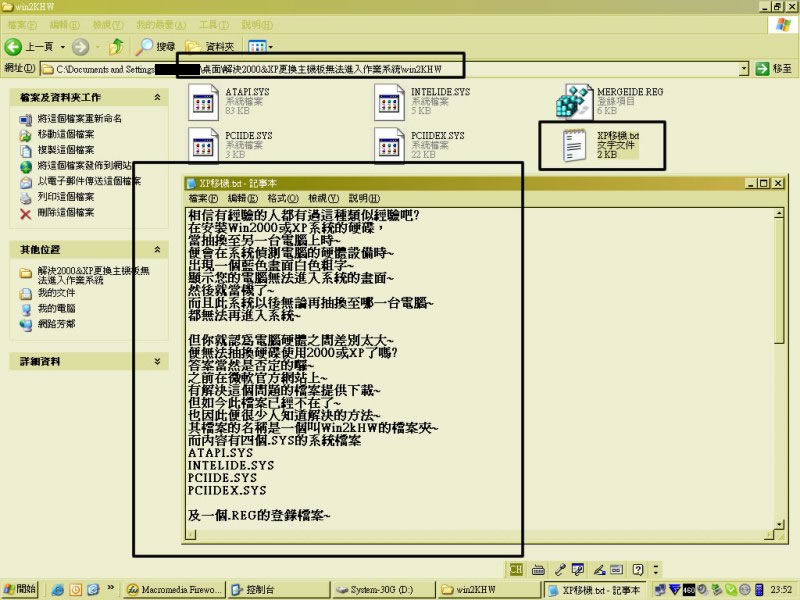This screenshot has width=800, height=600.
Task: Open the back history dropdown arrow
Action: [x=63, y=47]
